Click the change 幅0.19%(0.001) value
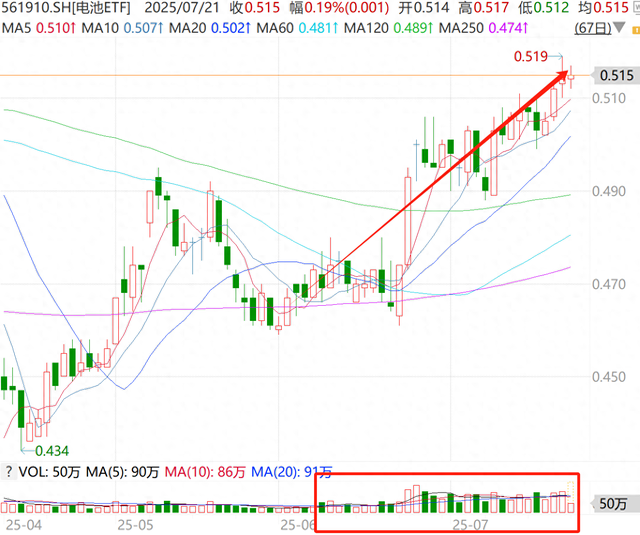The image size is (640, 535). coord(339,8)
